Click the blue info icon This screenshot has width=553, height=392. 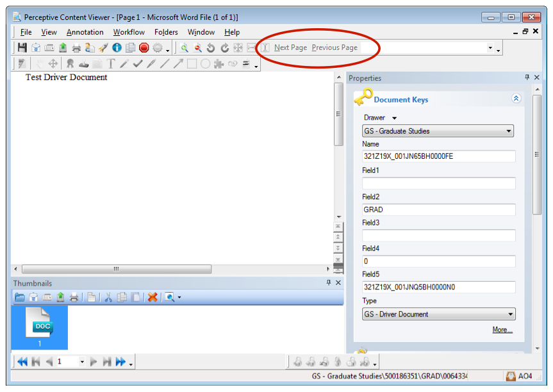pos(117,47)
